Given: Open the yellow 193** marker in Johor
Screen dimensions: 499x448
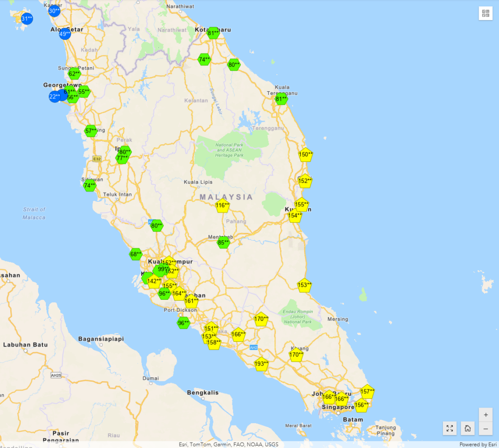Looking at the screenshot, I should 261,364.
